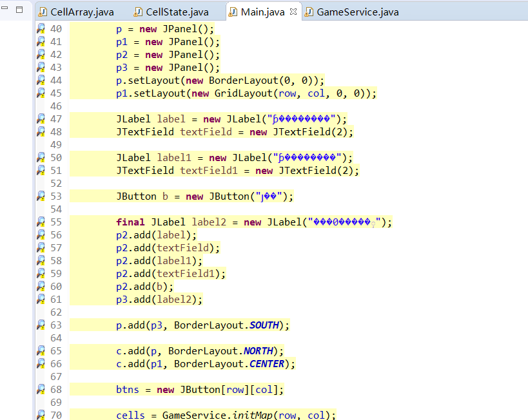Minimize the side view panel
The image size is (528, 420).
(5, 7)
